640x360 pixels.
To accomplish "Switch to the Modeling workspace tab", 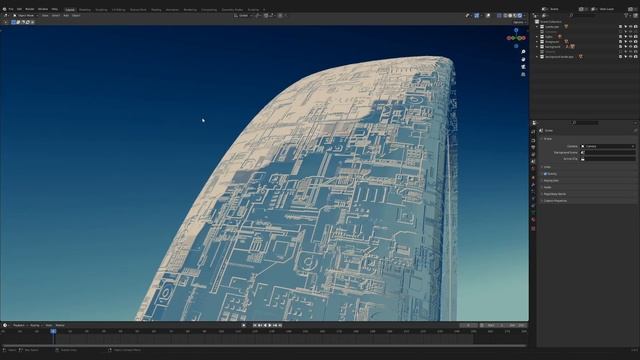I will [x=85, y=9].
